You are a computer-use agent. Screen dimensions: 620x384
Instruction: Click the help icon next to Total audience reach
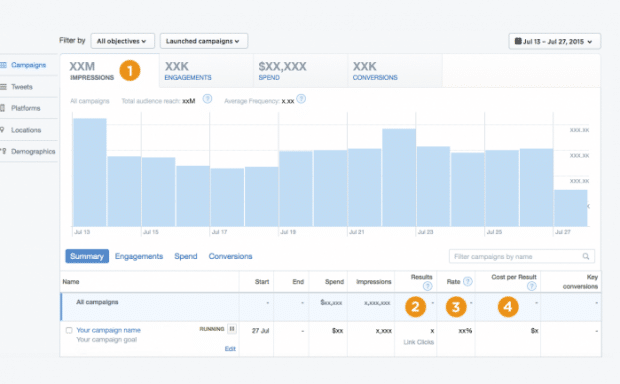pos(207,99)
